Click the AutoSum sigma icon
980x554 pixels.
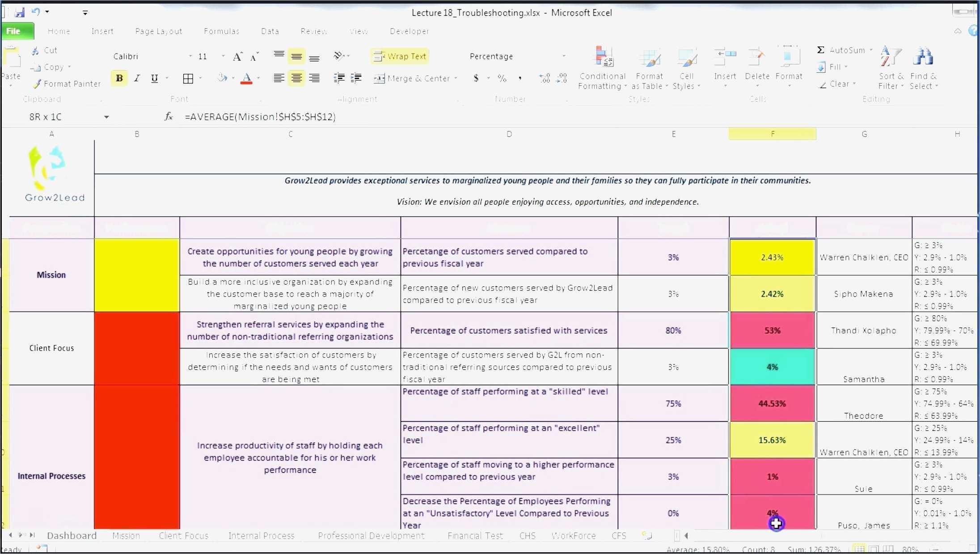[820, 50]
